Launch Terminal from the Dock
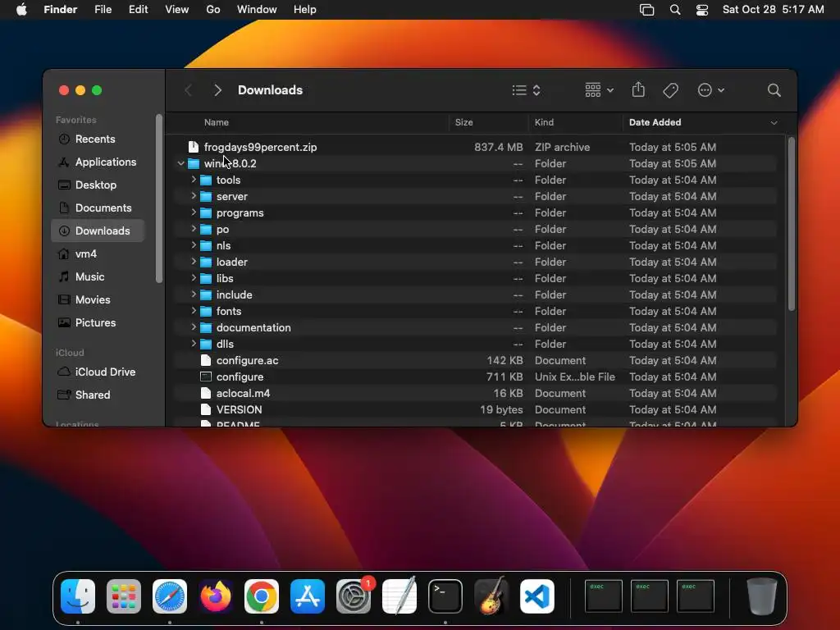840x630 pixels. pos(445,596)
